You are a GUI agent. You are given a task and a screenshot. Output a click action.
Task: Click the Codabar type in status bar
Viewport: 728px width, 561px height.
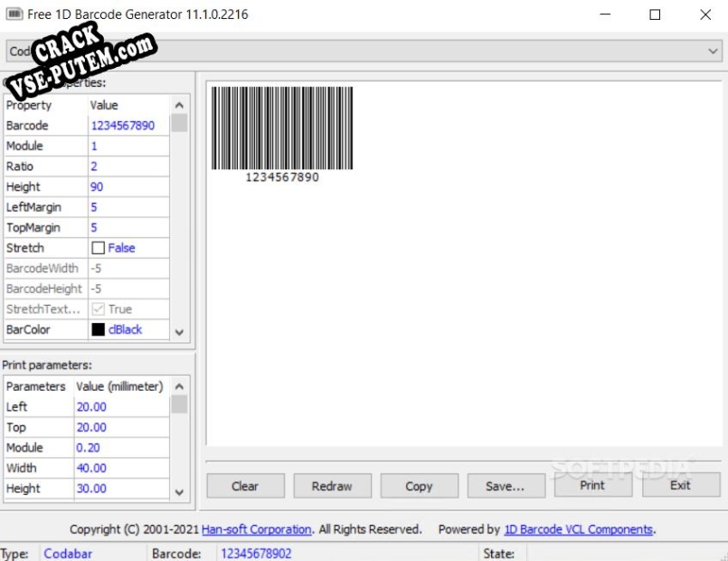tap(68, 554)
